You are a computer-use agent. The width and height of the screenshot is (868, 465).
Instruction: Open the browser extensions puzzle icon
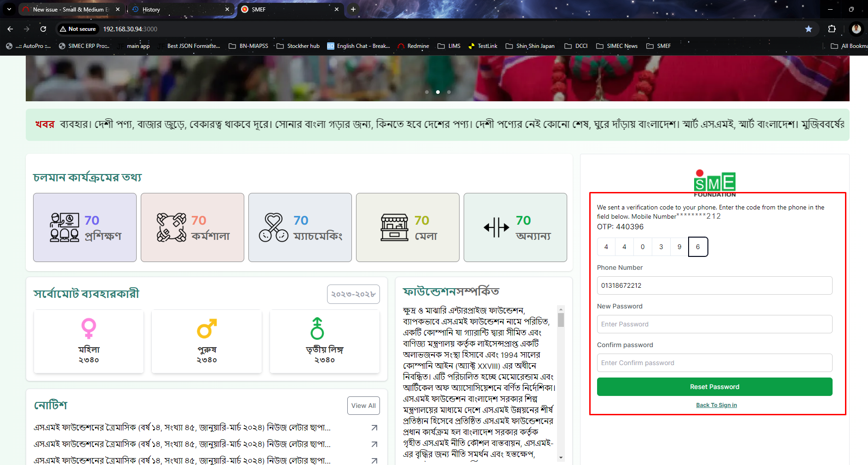(832, 29)
